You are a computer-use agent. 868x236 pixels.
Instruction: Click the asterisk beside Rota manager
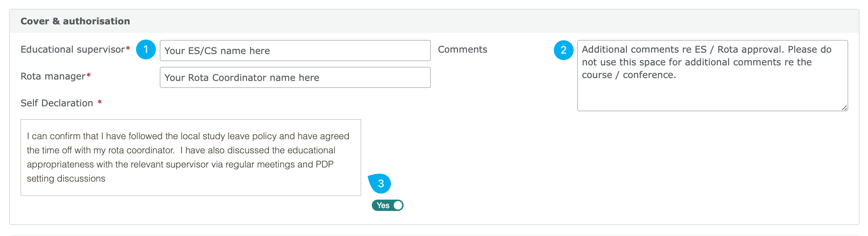click(x=89, y=75)
